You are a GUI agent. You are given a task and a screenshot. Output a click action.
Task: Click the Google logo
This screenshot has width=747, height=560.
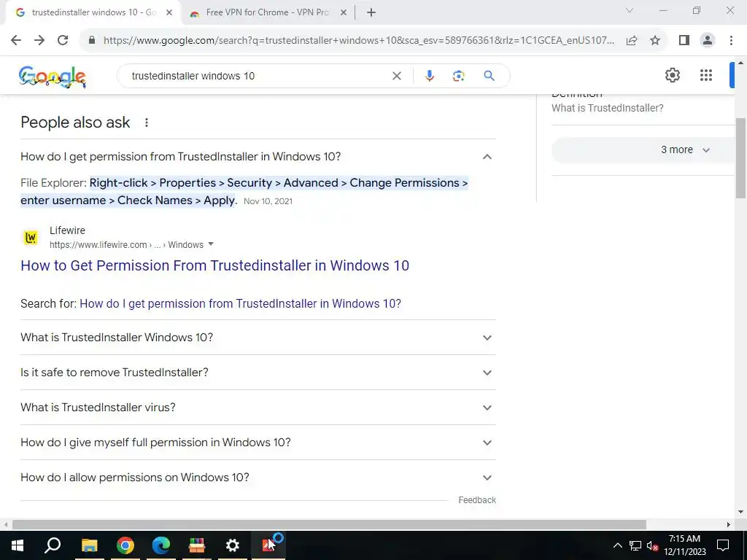tap(53, 77)
